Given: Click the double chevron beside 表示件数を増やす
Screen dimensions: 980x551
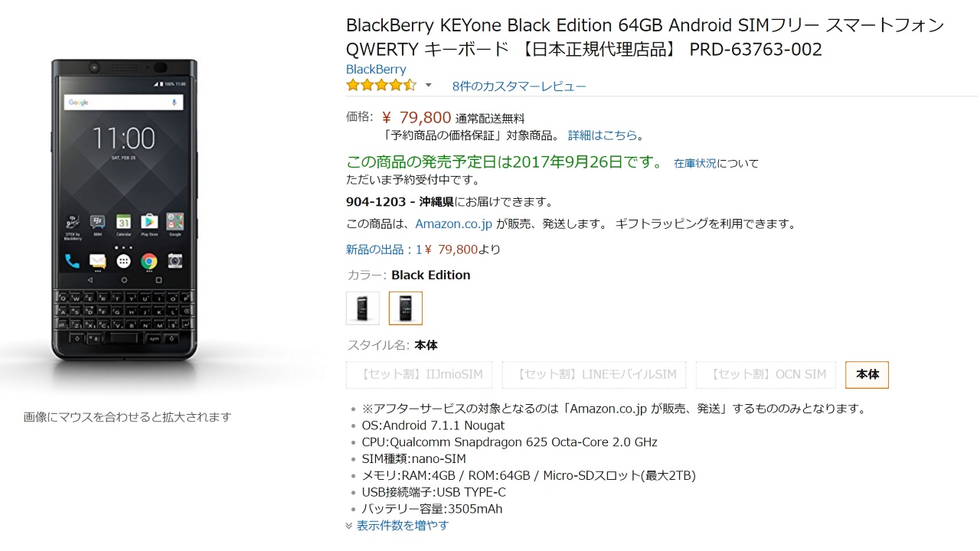Looking at the screenshot, I should 349,526.
